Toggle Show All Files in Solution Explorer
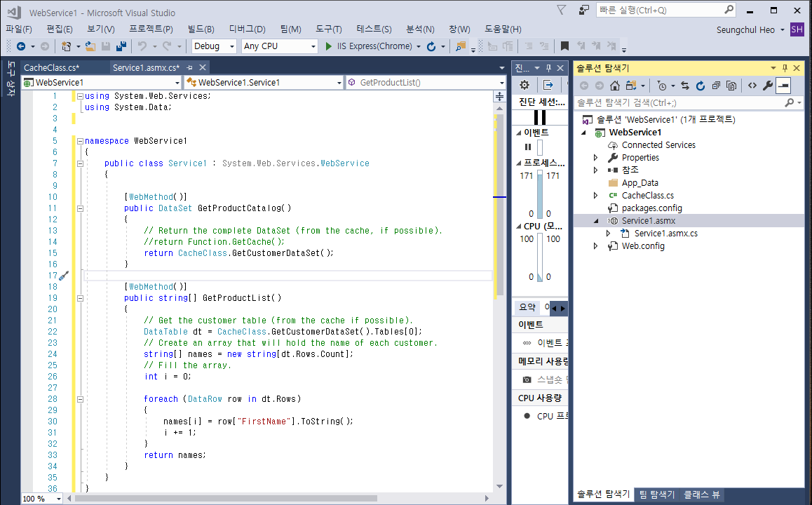 731,86
